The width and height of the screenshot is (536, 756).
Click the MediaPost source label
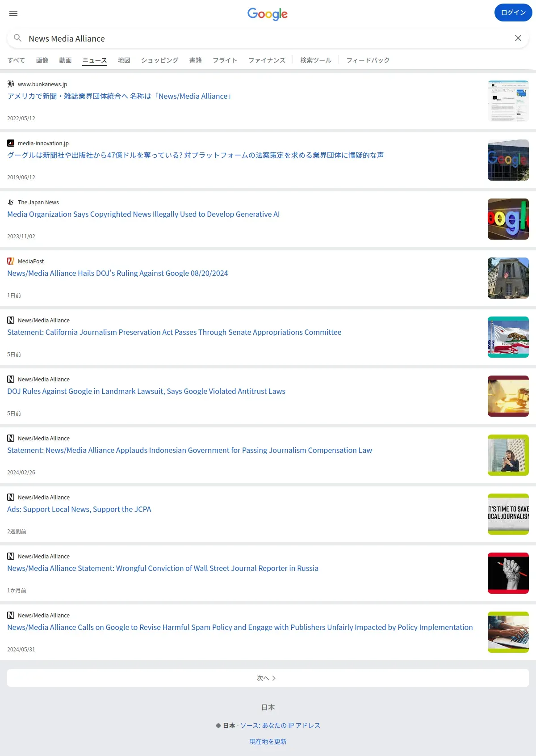click(x=31, y=261)
